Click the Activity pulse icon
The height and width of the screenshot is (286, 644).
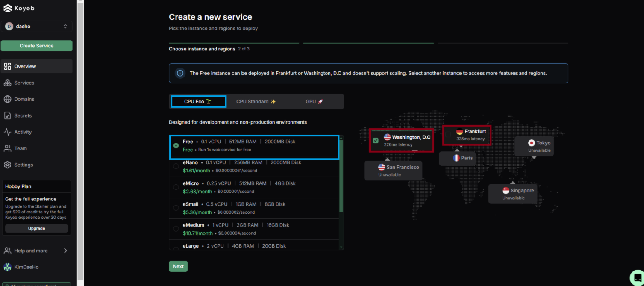7,132
